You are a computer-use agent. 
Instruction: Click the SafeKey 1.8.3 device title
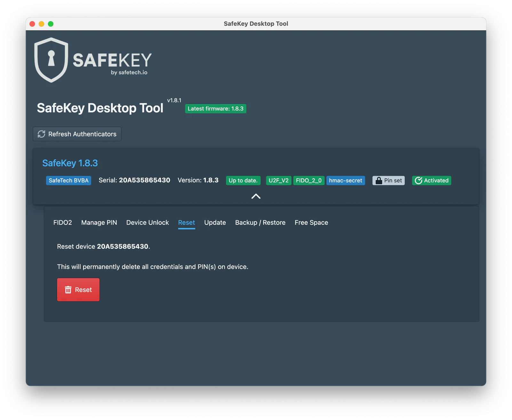(x=70, y=163)
